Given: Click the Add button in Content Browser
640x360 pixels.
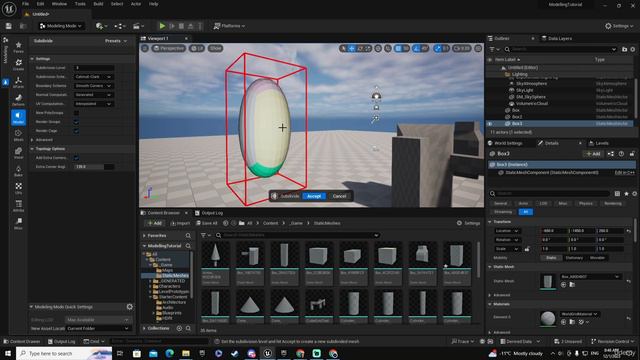Looking at the screenshot, I should pos(155,223).
